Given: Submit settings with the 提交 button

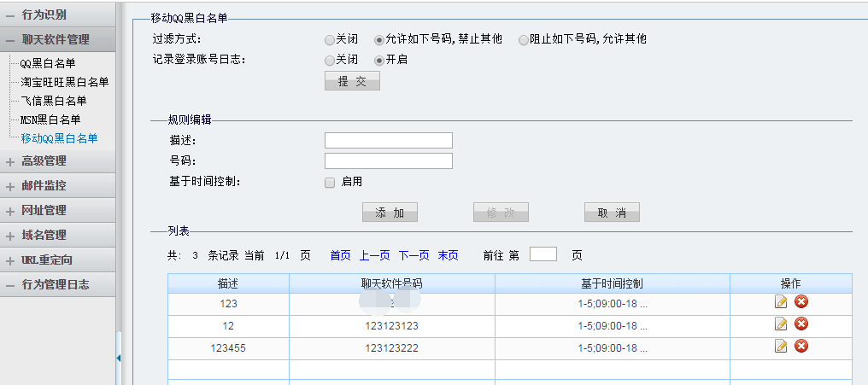Looking at the screenshot, I should 352,81.
